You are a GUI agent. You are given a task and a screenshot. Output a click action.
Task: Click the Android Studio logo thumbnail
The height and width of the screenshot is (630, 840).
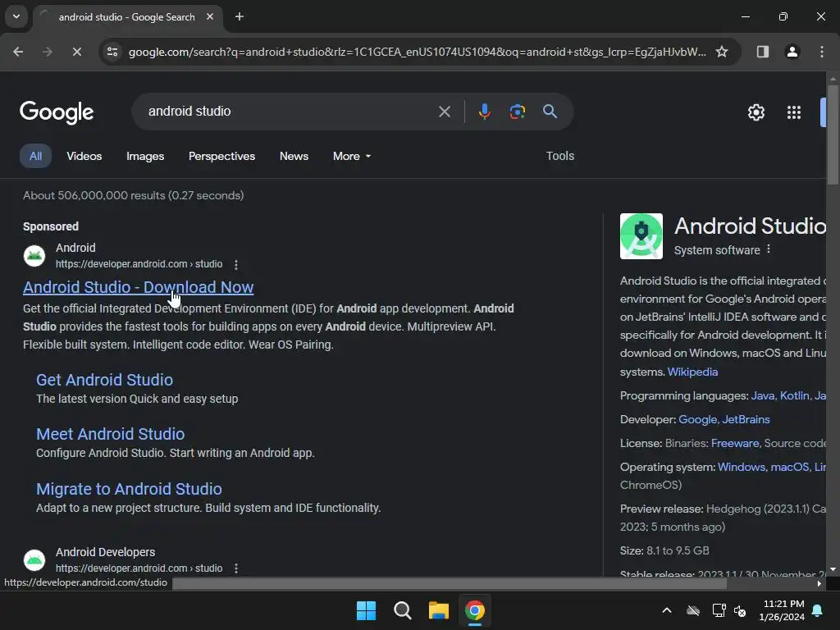click(x=641, y=236)
